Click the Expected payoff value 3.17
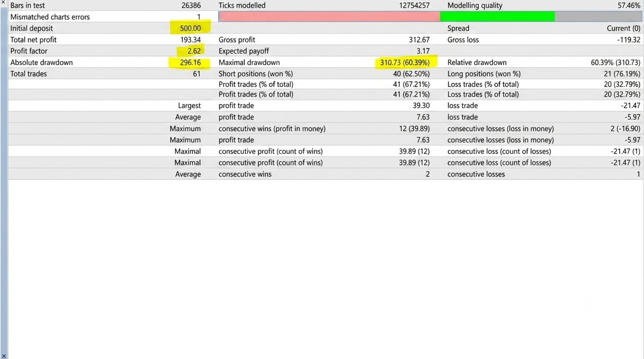Screen dimensions: 644x359 [423, 51]
